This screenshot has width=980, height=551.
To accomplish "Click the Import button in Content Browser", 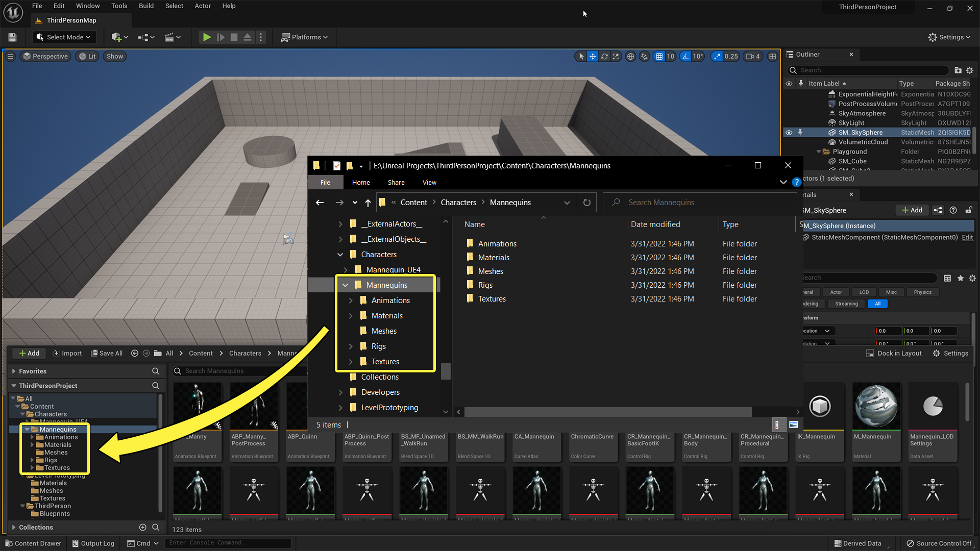I will pos(67,353).
